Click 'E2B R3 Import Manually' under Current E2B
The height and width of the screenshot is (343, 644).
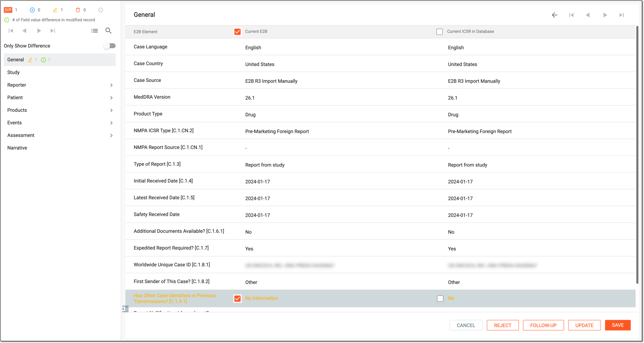click(x=271, y=81)
